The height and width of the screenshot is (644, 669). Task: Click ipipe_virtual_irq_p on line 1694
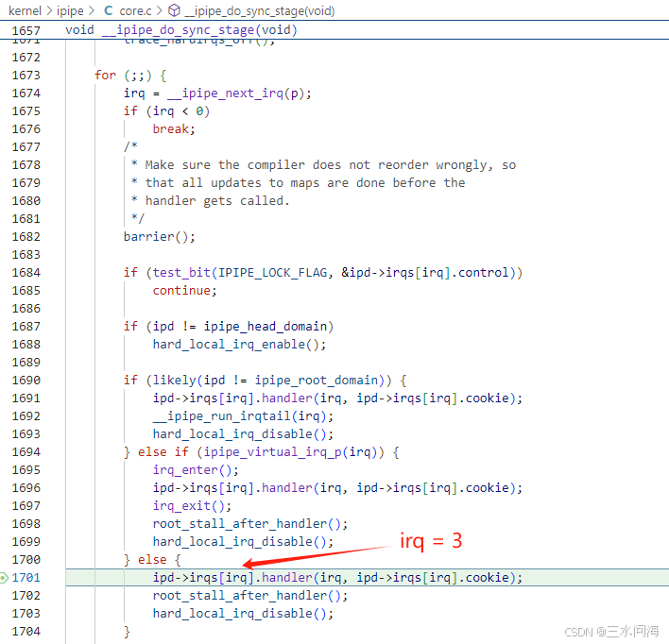[272, 452]
